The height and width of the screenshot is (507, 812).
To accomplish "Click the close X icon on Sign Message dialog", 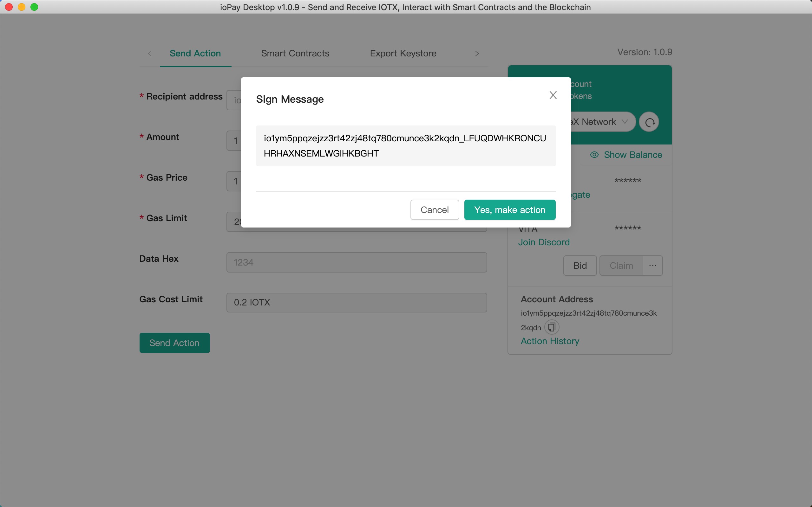I will click(x=552, y=95).
